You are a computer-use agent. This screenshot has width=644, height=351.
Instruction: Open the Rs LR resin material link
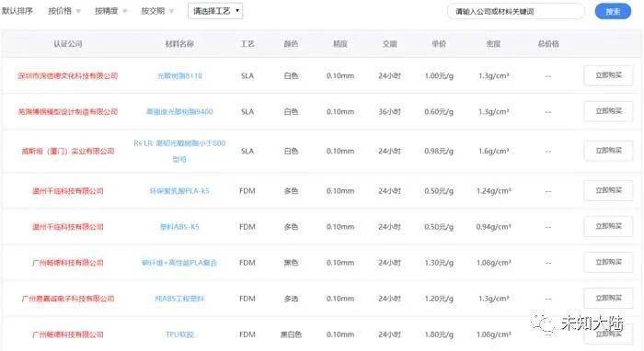click(x=179, y=151)
